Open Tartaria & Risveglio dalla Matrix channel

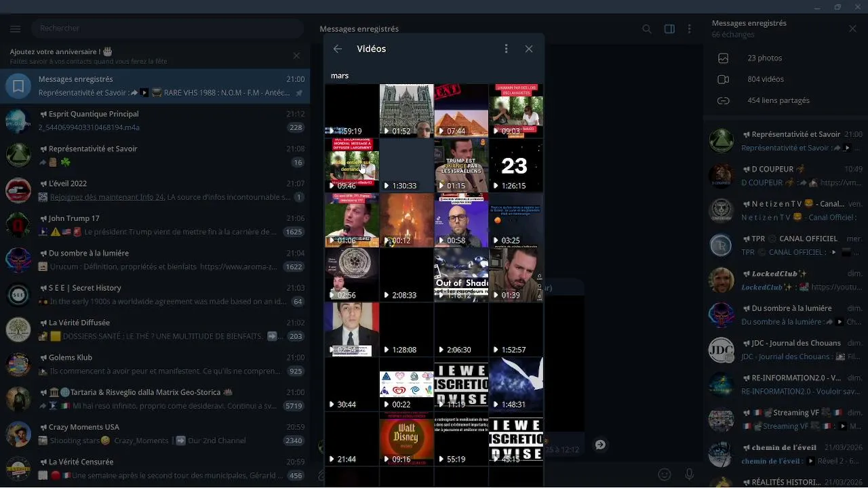click(155, 399)
